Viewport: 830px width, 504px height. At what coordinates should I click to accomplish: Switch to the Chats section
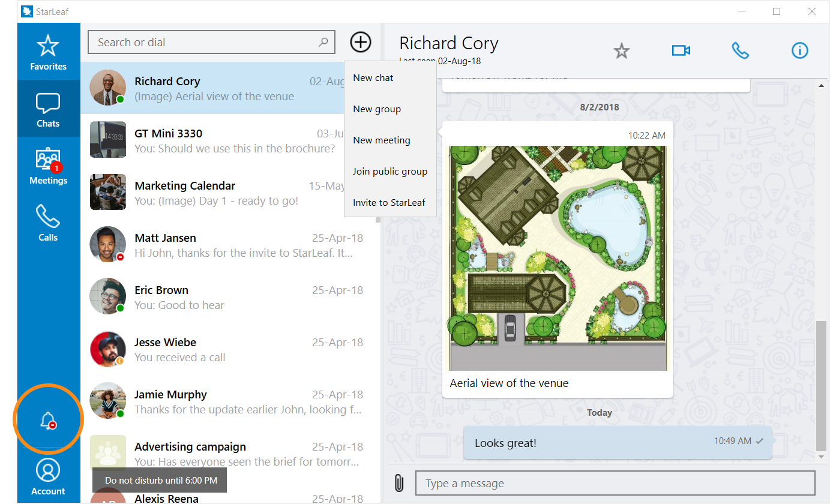coord(48,109)
